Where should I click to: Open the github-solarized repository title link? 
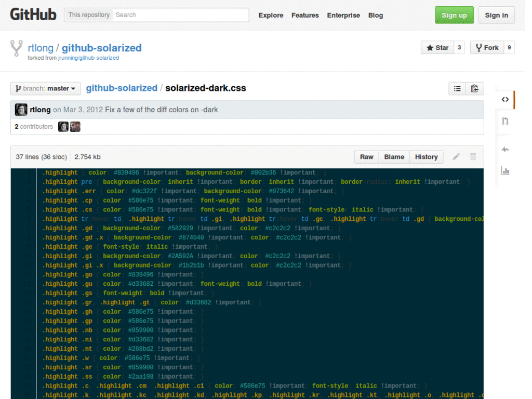coord(101,48)
